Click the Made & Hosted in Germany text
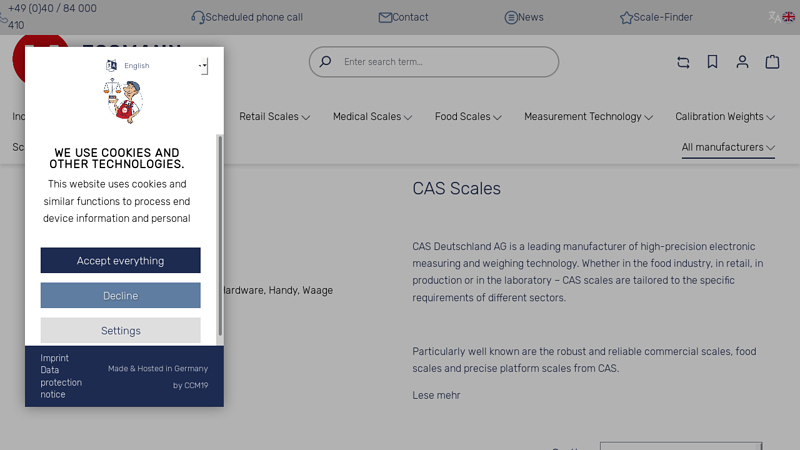Viewport: 800px width, 450px height. pos(158,368)
